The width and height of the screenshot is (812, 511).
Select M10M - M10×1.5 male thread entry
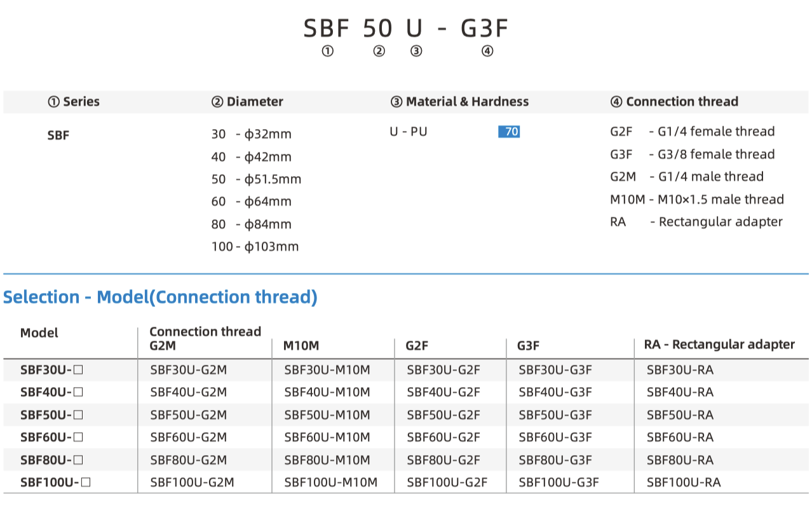point(697,200)
